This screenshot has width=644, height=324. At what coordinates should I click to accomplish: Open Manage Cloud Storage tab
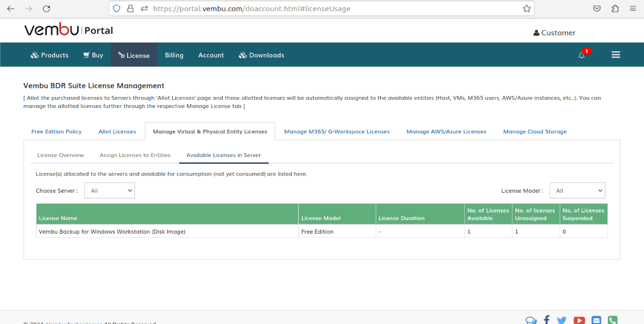point(535,131)
